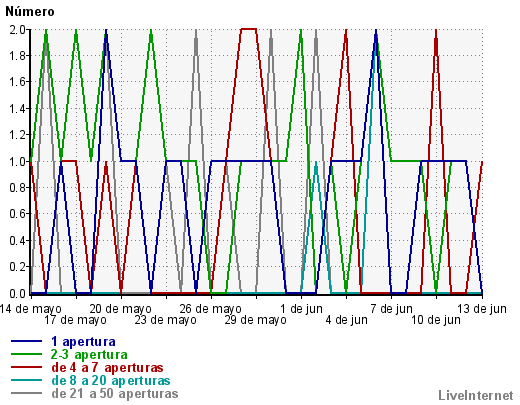
Task: Click the '2.0' y-axis value
Action: (17, 30)
